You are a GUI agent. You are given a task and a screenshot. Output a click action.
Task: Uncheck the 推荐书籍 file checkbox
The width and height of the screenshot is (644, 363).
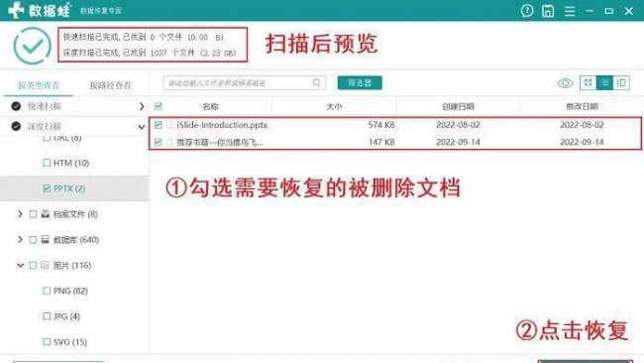(x=159, y=142)
